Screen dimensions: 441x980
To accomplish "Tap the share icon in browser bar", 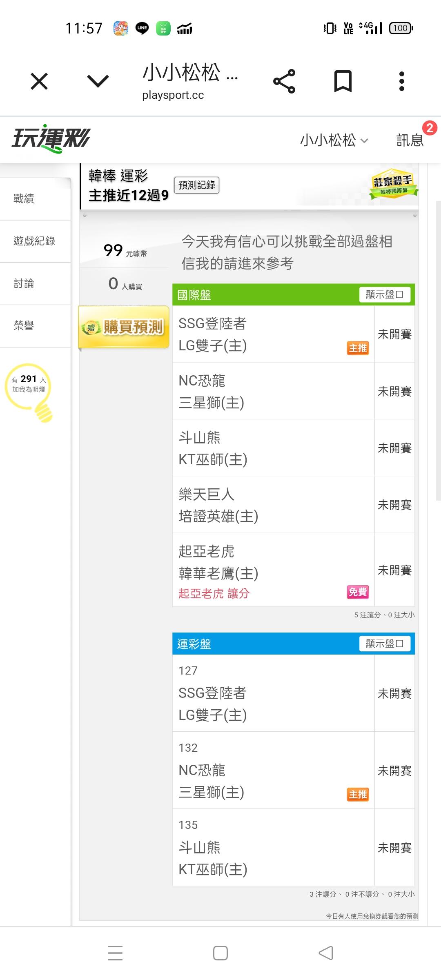I will [284, 81].
